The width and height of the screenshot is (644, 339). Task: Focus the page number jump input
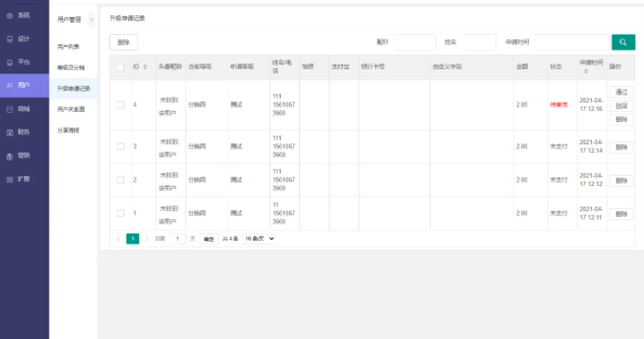coord(177,238)
